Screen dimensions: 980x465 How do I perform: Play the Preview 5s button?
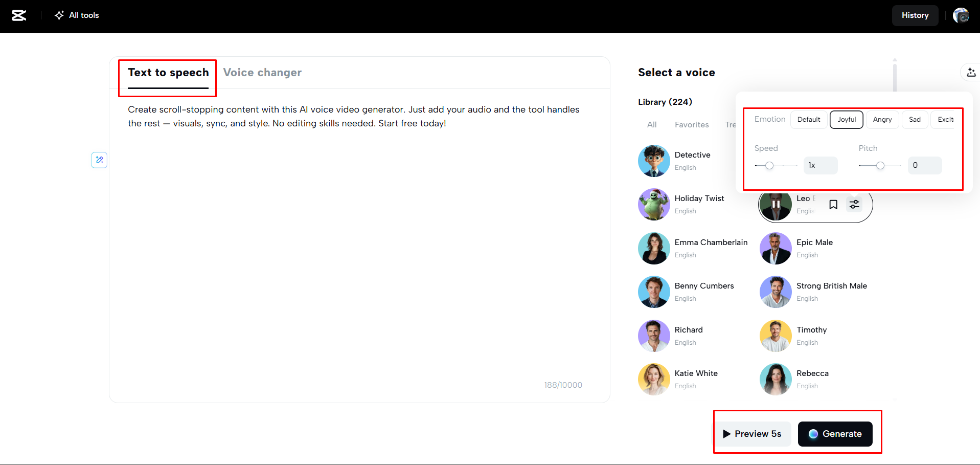tap(753, 434)
